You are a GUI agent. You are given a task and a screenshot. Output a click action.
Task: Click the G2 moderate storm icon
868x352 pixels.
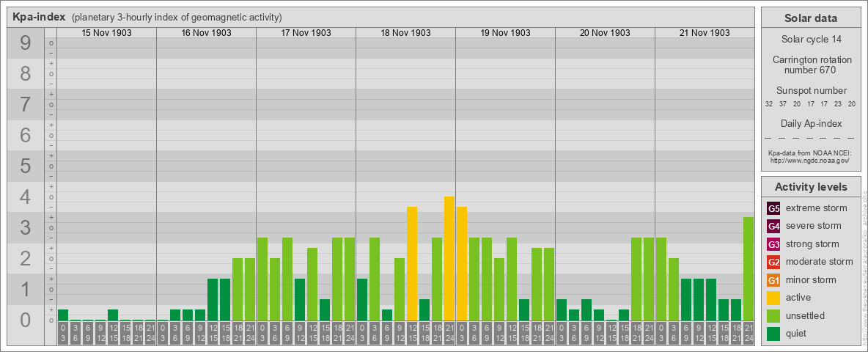pyautogui.click(x=773, y=262)
